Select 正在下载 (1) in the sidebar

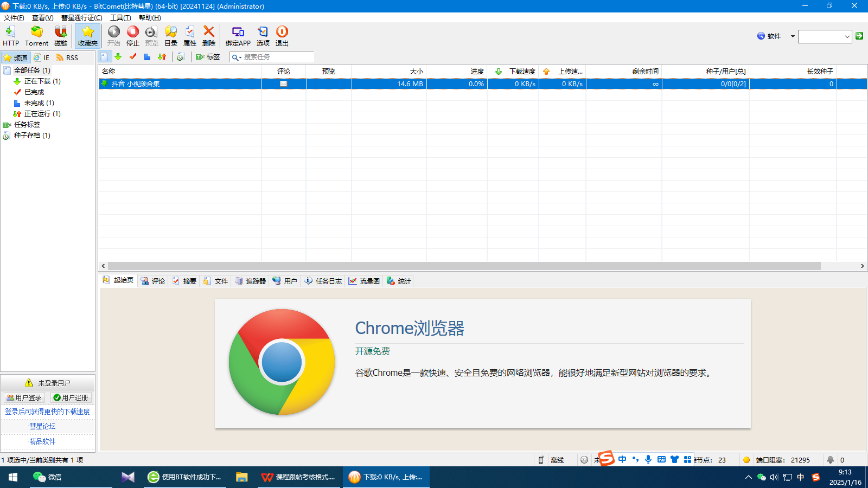coord(42,81)
